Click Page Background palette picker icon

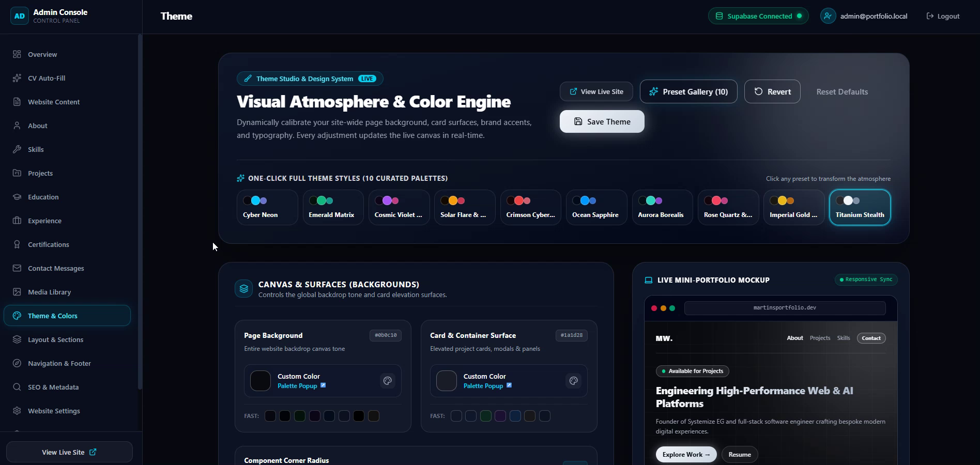pyautogui.click(x=388, y=381)
